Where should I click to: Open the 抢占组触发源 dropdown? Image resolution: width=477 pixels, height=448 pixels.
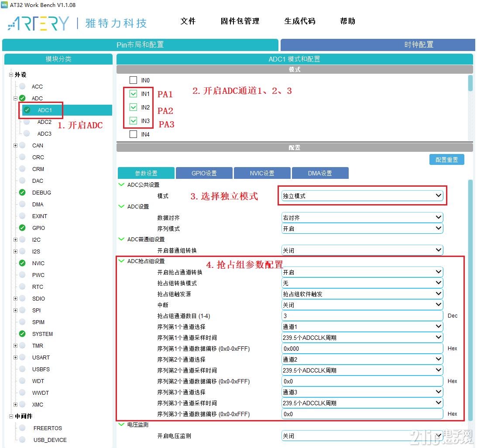pos(362,294)
